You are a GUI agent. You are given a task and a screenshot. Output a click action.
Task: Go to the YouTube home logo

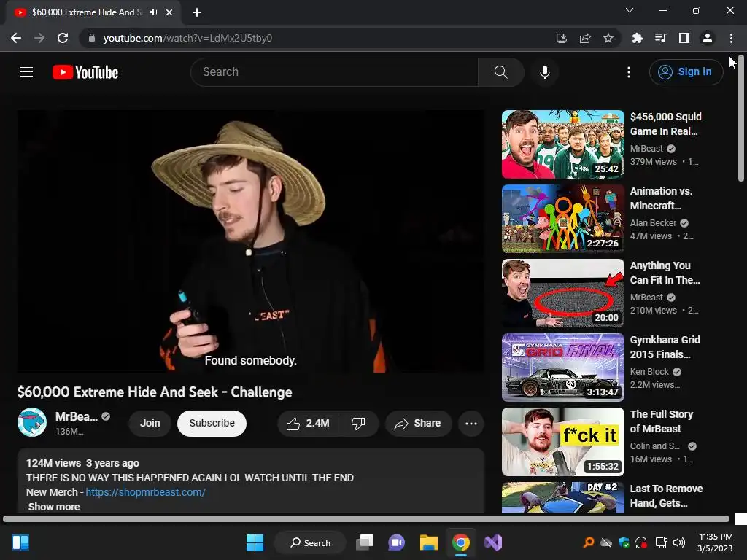click(x=85, y=72)
